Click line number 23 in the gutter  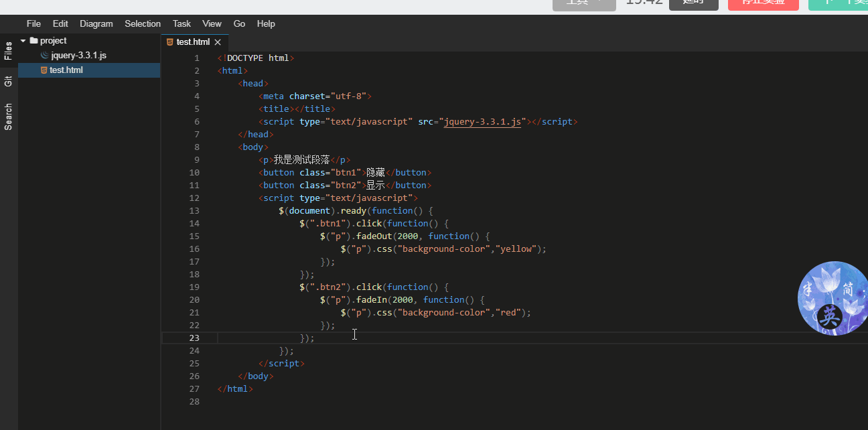(194, 338)
